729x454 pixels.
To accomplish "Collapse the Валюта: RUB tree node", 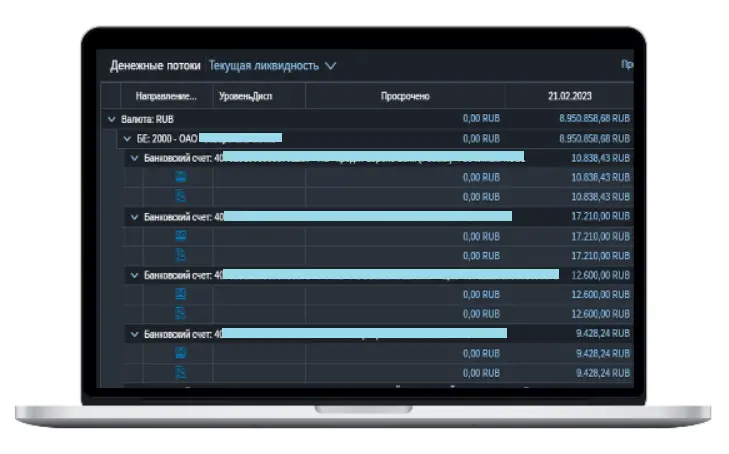I will coord(111,118).
